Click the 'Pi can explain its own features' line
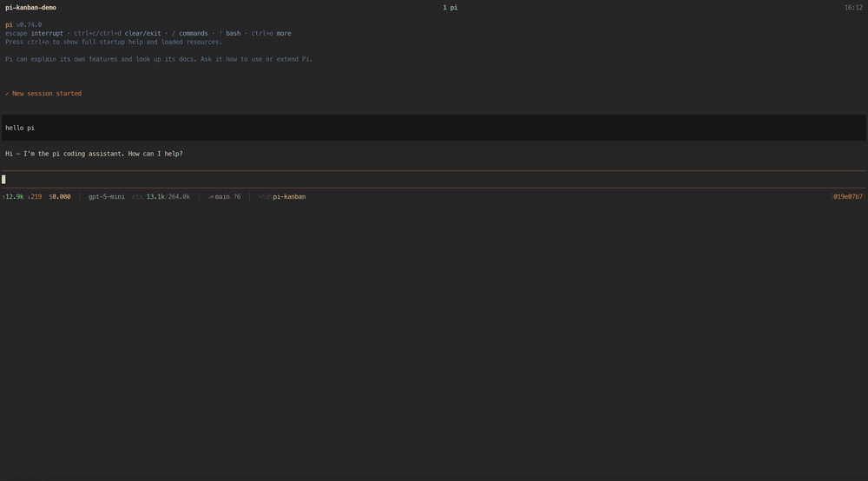Viewport: 868px width, 481px height. click(x=159, y=59)
